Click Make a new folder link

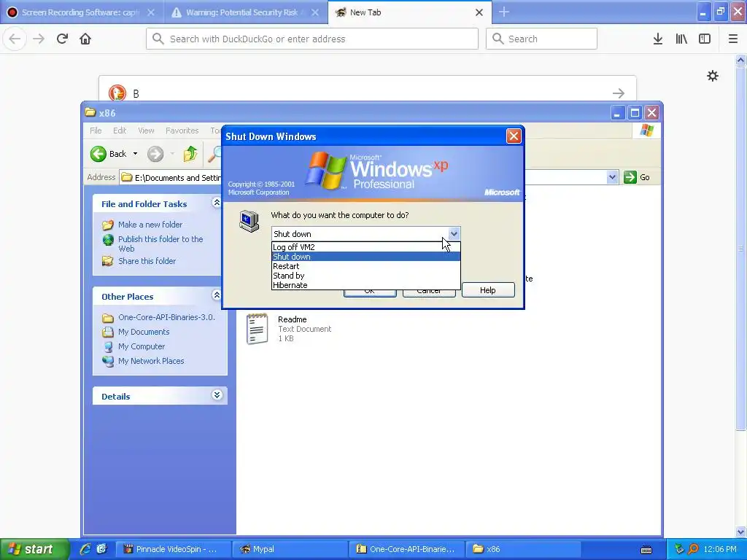pos(150,225)
